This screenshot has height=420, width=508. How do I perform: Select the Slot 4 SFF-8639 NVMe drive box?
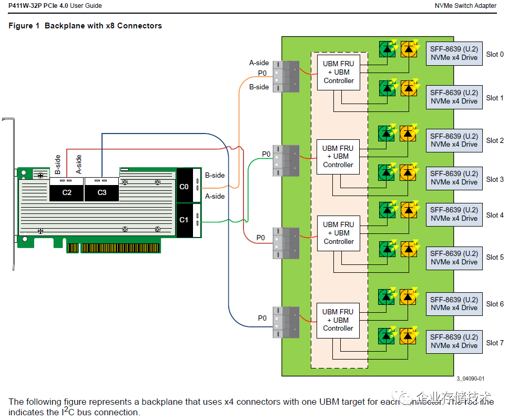pyautogui.click(x=454, y=214)
